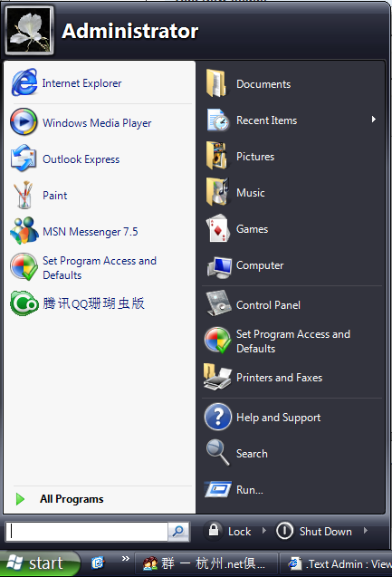Click the 'Outlook Express' text
392x577 pixels.
[x=81, y=159]
